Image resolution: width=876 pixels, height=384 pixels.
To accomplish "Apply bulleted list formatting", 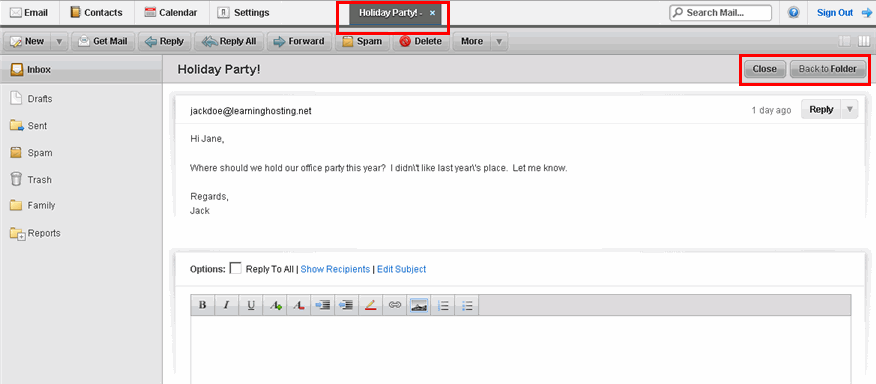I will pyautogui.click(x=467, y=305).
